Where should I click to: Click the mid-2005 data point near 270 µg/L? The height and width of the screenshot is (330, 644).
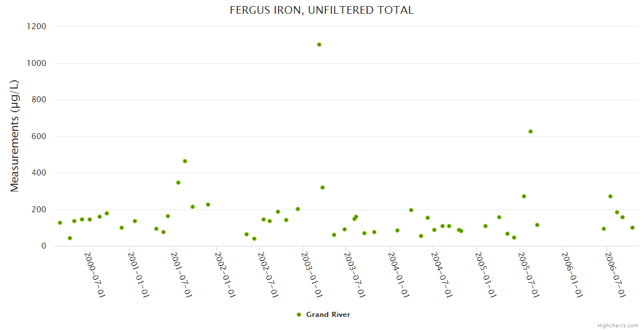[524, 196]
